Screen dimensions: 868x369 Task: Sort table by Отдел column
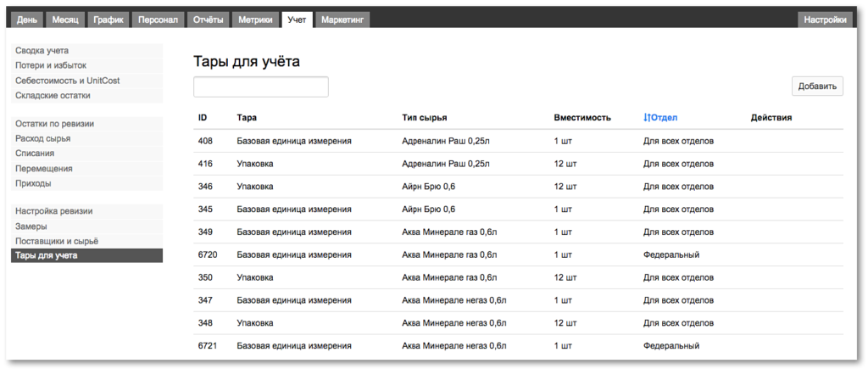click(660, 117)
